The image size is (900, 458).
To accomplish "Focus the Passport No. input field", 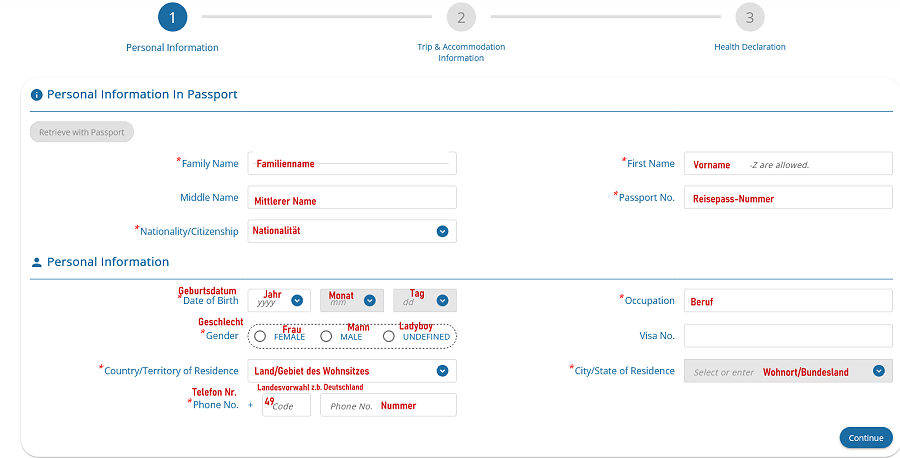I will tap(787, 198).
